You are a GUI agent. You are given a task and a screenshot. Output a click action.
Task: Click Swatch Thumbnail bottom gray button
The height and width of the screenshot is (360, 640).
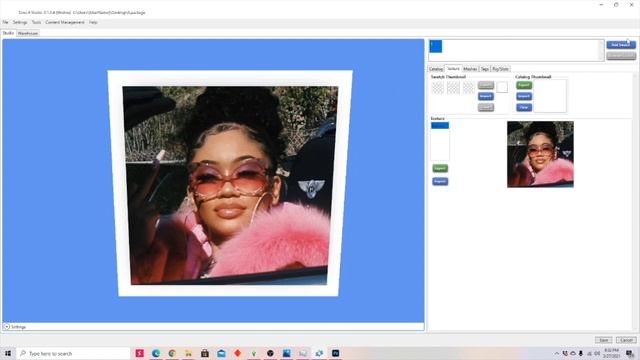click(x=486, y=107)
